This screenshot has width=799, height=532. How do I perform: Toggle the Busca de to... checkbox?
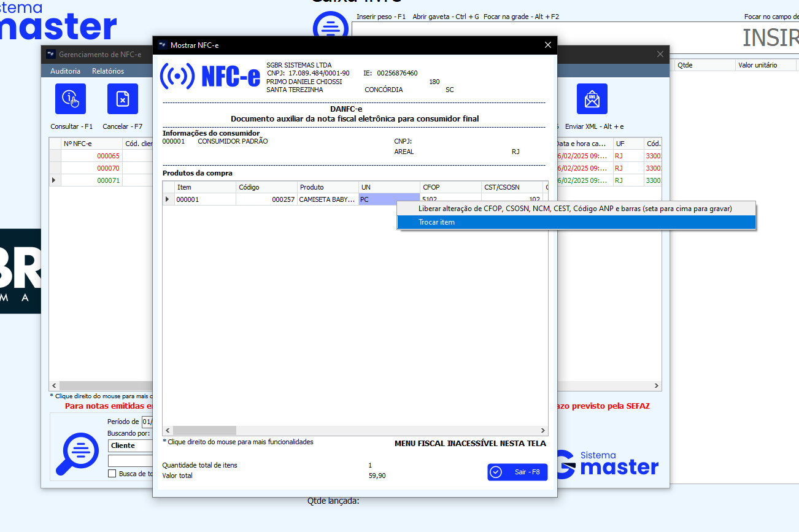(112, 473)
